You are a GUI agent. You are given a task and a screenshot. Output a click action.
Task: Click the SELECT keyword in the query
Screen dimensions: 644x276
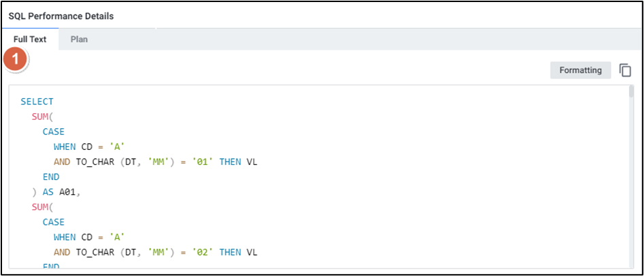37,102
